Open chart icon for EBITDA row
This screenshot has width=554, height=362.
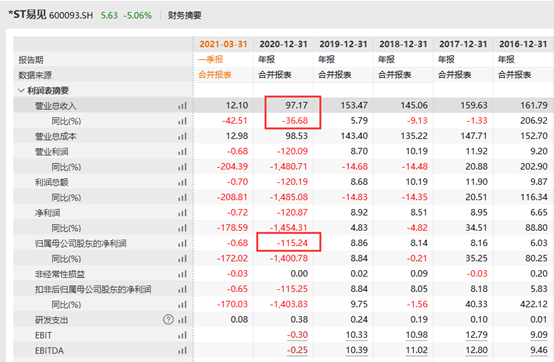pyautogui.click(x=182, y=351)
